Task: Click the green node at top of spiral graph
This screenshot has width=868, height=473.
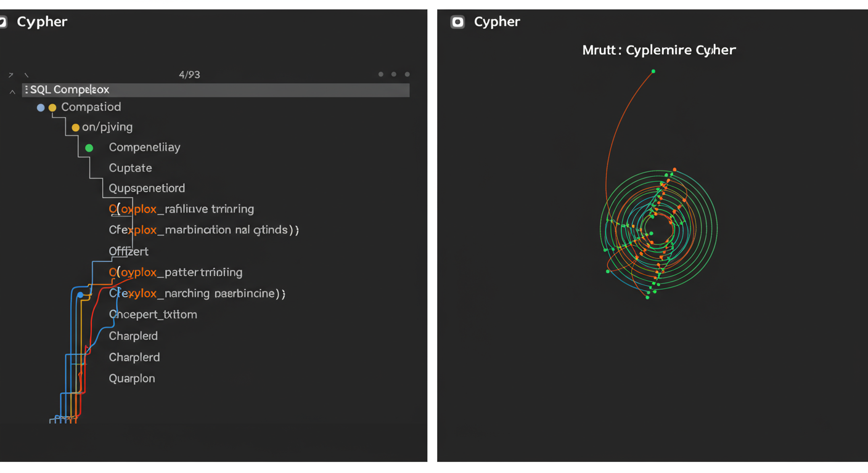Action: 653,71
